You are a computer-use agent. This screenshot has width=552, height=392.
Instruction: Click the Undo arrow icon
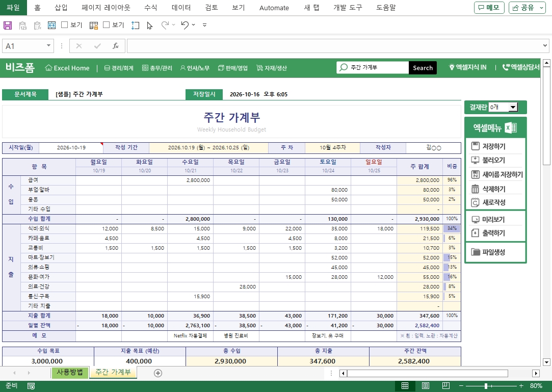(x=185, y=25)
